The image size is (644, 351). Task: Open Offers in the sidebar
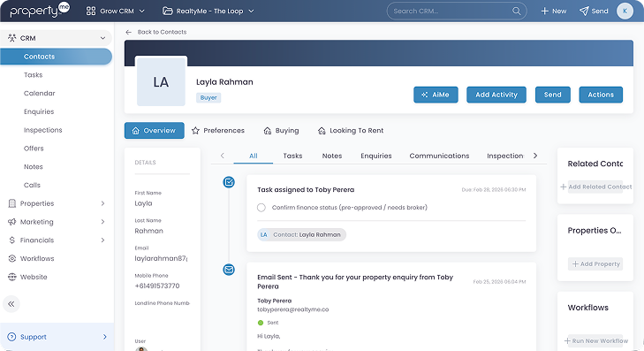34,149
